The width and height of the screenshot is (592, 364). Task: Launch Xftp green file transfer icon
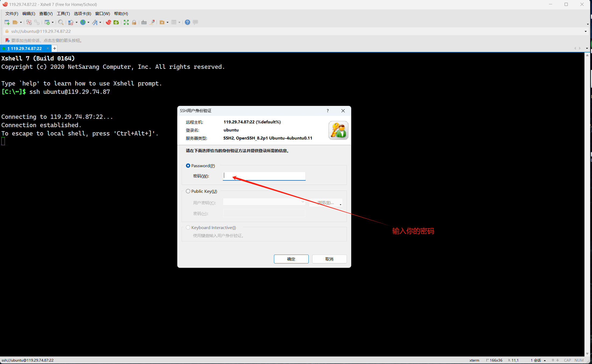[x=116, y=22]
